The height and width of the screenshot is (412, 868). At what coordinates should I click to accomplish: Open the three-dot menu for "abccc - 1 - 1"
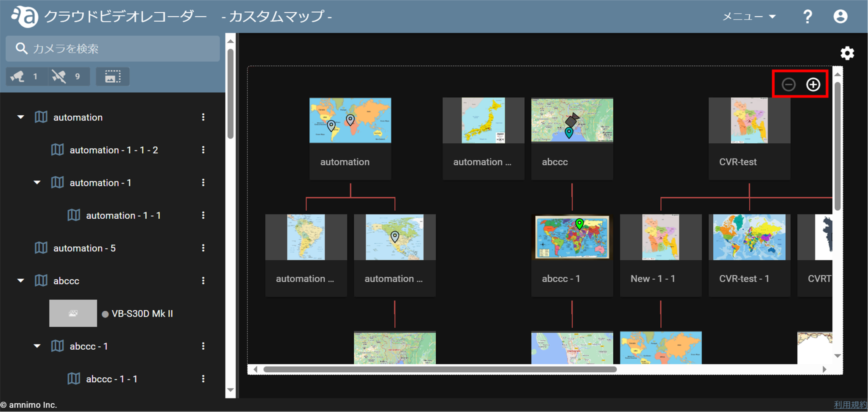pyautogui.click(x=203, y=379)
